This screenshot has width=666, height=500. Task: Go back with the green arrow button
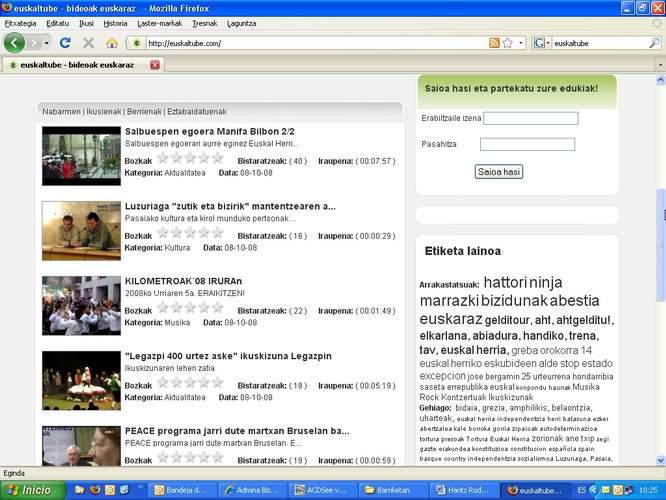14,43
